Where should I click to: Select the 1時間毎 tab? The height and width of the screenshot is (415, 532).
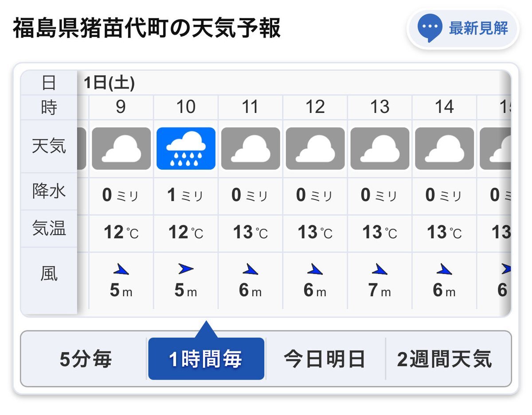(206, 359)
